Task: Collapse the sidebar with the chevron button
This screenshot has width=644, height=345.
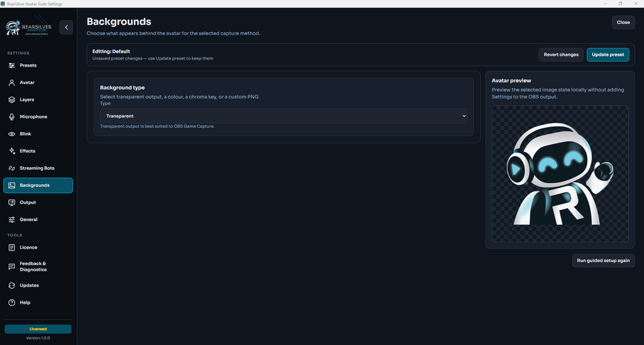Action: (x=66, y=27)
